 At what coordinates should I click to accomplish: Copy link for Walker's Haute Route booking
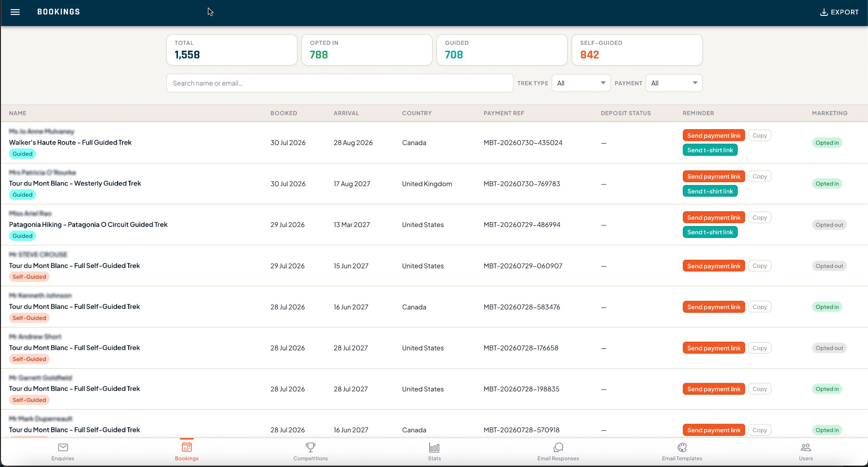[x=759, y=136]
